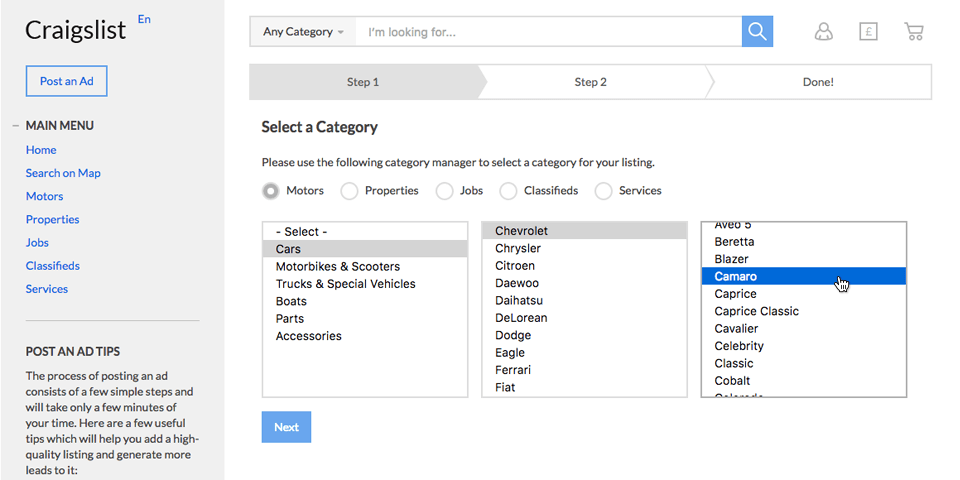Screen dimensions: 960x480
Task: Choose Trucks & Special Vehicles option
Action: [365, 284]
